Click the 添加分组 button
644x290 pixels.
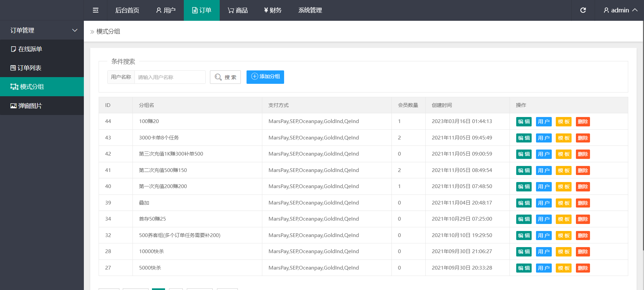[x=265, y=77]
